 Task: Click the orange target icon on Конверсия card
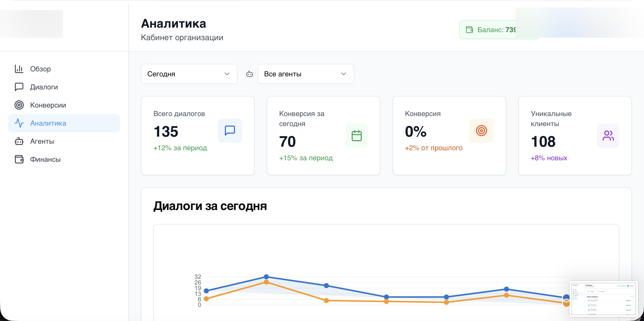481,130
